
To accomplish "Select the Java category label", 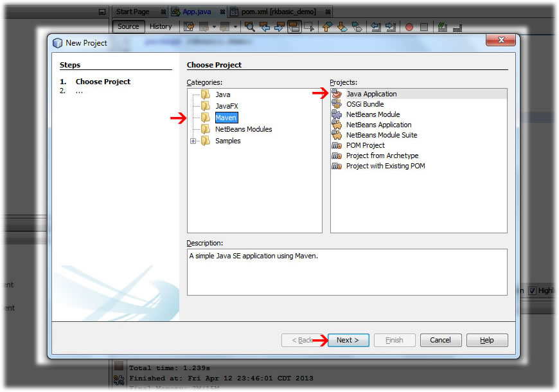I will [x=223, y=94].
